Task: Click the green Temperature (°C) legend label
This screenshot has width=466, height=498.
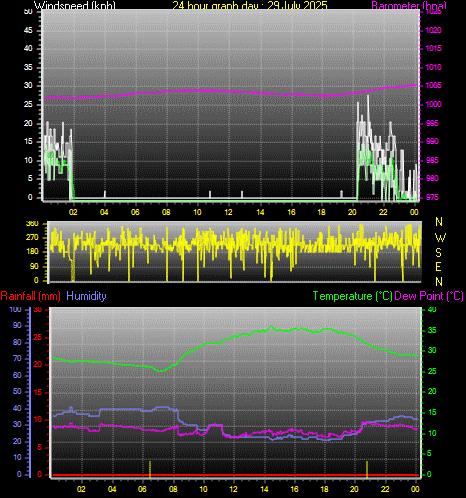Action: click(353, 296)
